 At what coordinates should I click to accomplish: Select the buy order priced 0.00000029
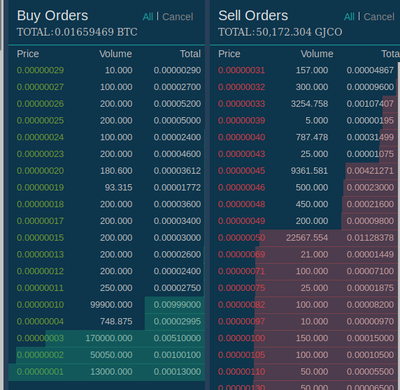pyautogui.click(x=107, y=70)
